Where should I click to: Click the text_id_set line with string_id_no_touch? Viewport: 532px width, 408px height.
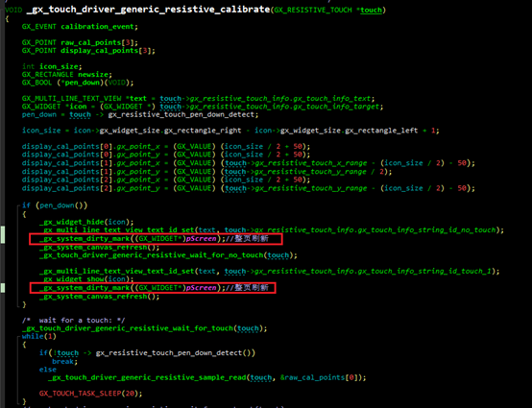pos(272,230)
